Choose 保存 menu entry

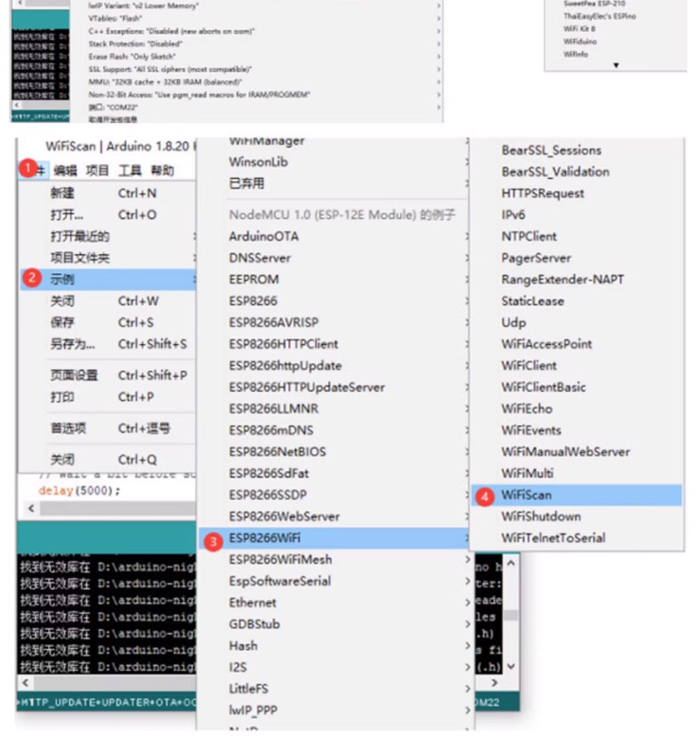click(x=108, y=323)
